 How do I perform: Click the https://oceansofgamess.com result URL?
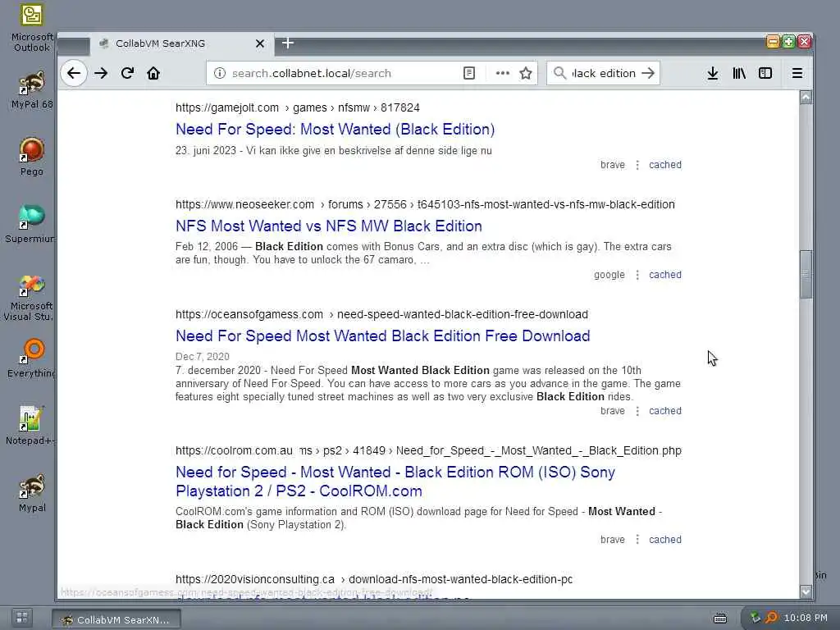tap(381, 314)
